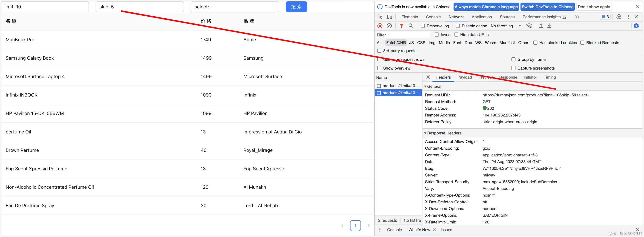The image size is (644, 237).
Task: Select first products?limit=10 request row
Action: pos(398,86)
